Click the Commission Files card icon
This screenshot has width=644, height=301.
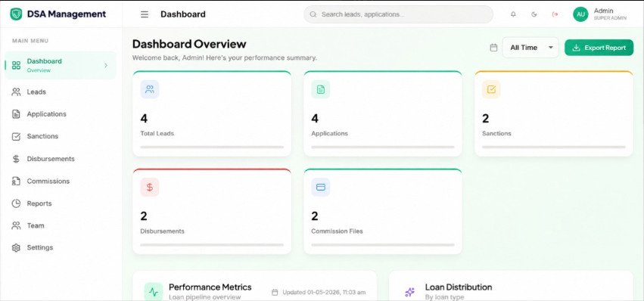click(320, 187)
